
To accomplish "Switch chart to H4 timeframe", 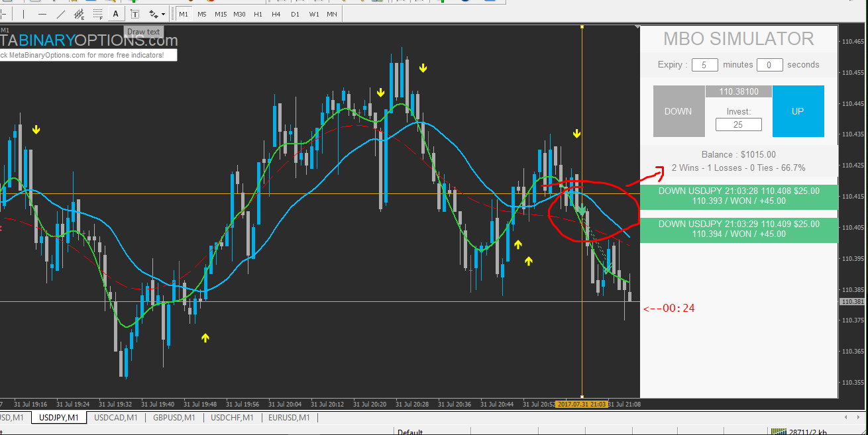I will coord(276,14).
